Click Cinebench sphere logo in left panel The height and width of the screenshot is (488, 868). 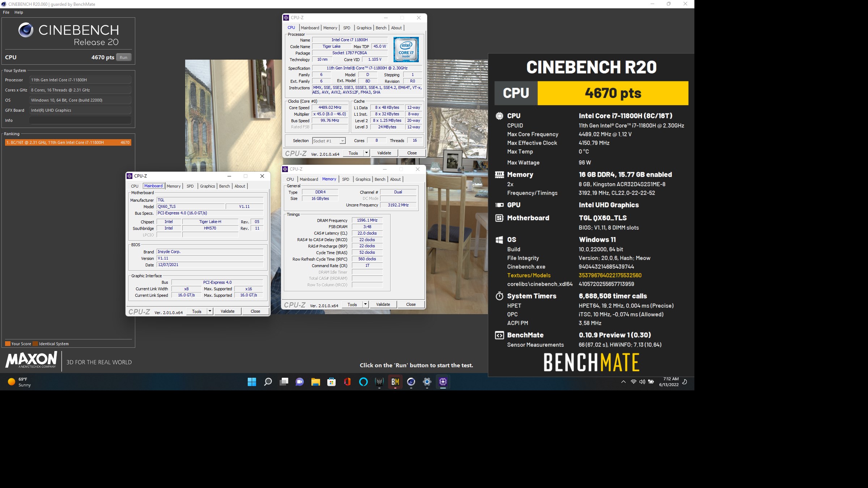pyautogui.click(x=26, y=30)
